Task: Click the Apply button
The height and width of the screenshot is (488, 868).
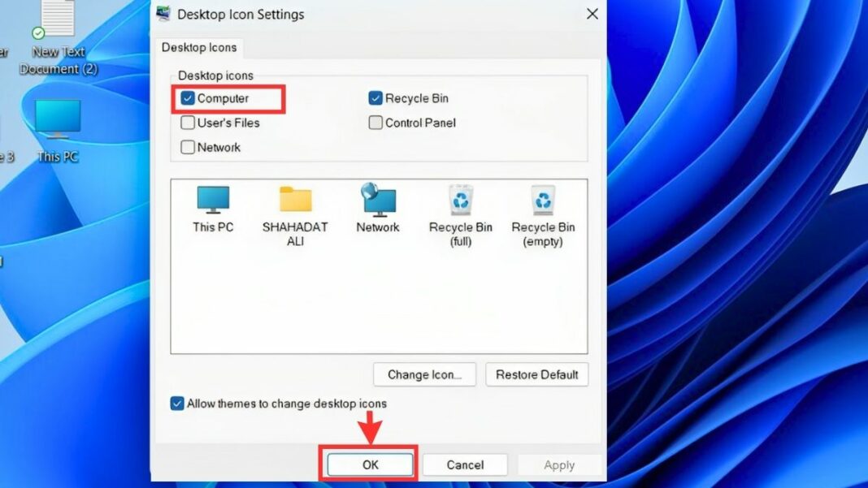Action: pos(559,464)
